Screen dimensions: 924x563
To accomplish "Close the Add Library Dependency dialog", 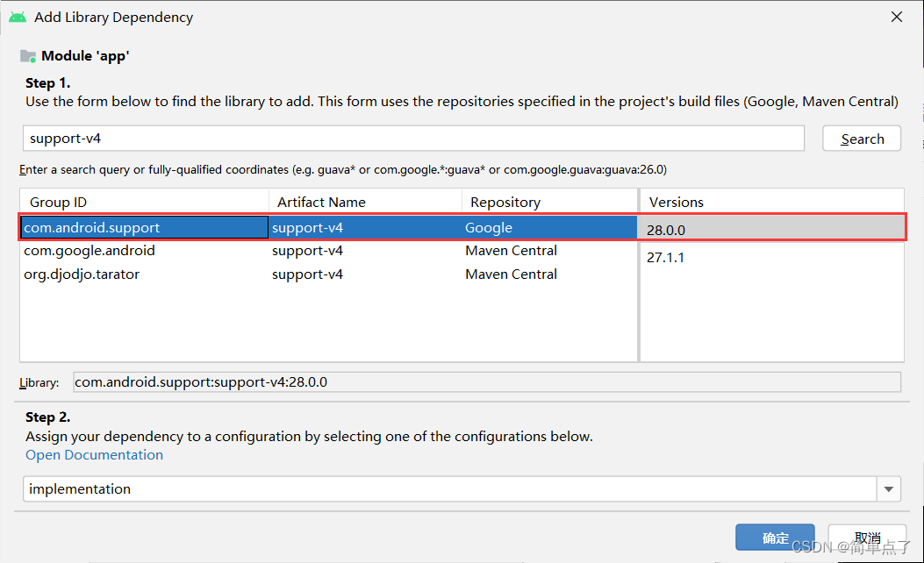I will pos(896,16).
